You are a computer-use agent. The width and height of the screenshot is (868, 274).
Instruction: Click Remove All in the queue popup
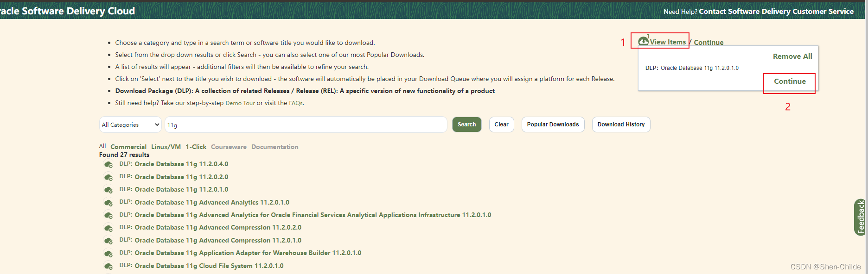point(792,56)
